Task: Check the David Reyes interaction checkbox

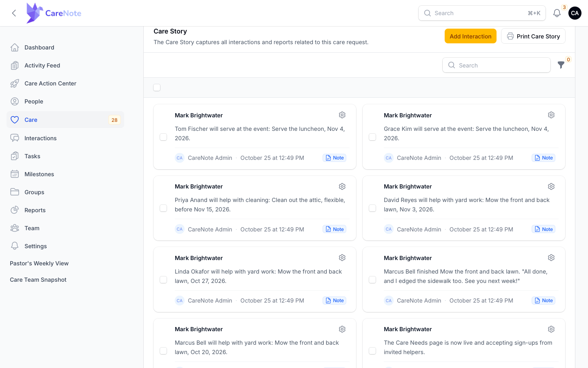Action: (x=372, y=208)
